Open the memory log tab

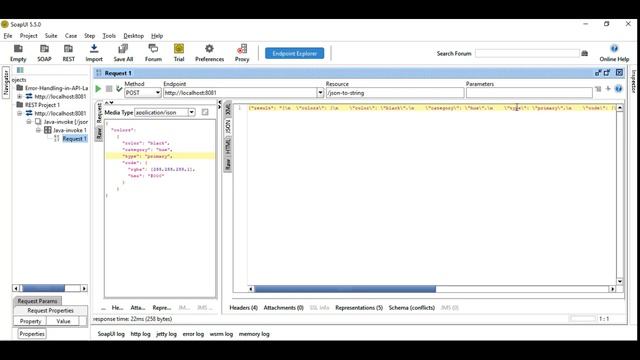(254, 334)
